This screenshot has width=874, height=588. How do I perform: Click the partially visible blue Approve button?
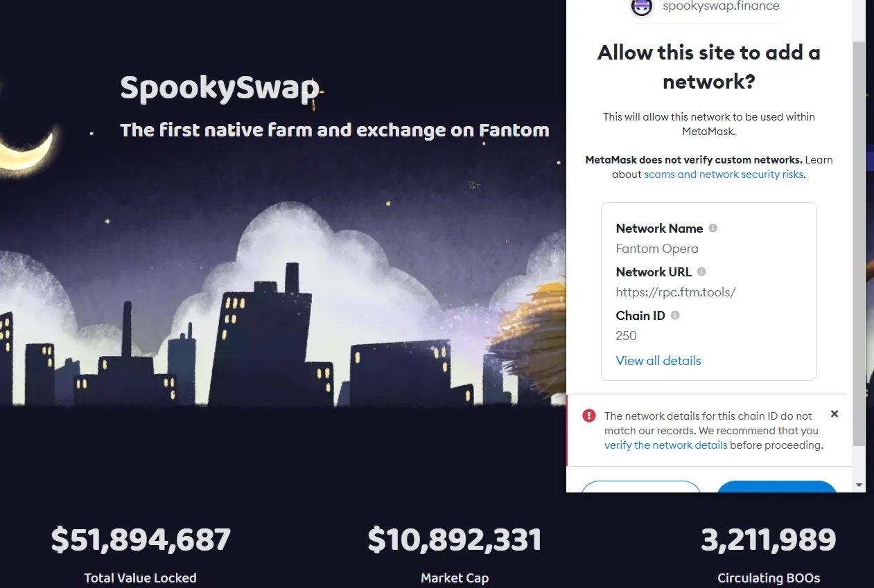777,486
